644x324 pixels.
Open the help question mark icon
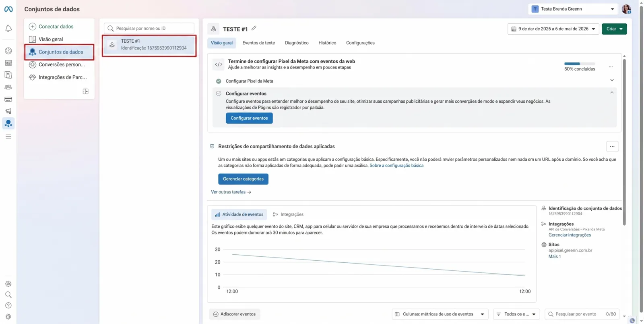pyautogui.click(x=8, y=305)
